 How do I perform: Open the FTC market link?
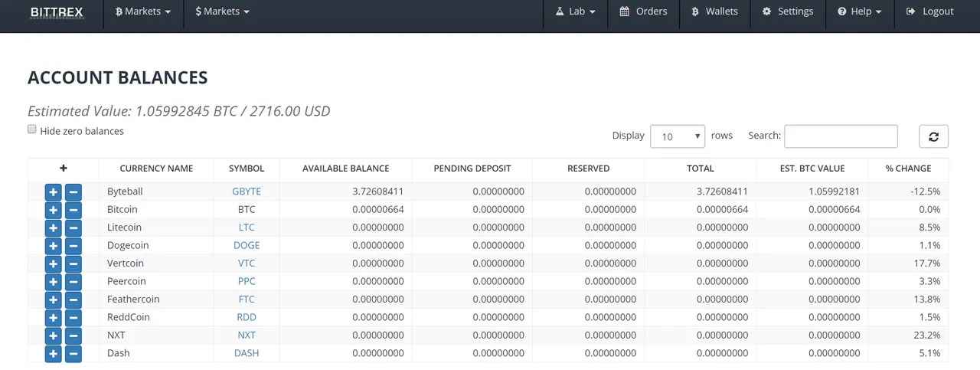247,300
